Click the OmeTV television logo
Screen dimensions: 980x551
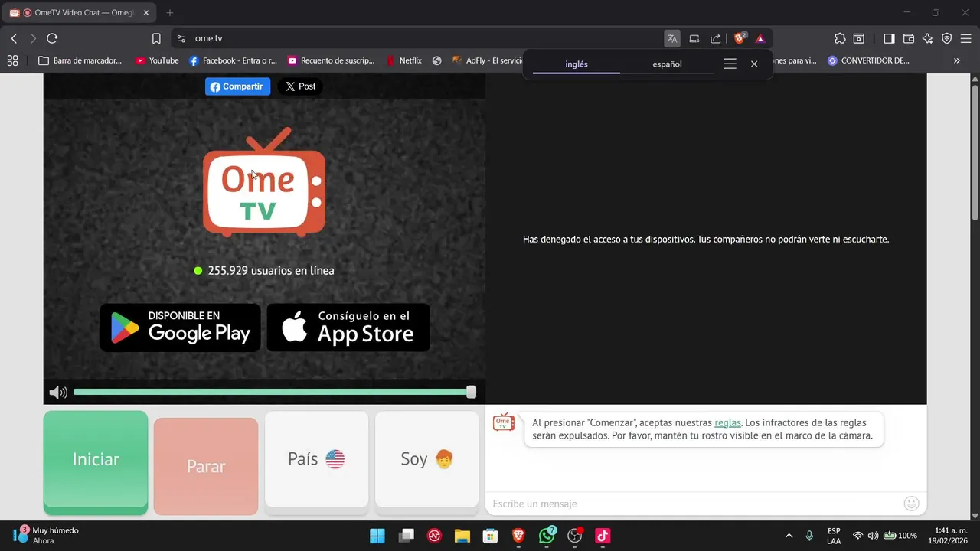click(x=264, y=182)
